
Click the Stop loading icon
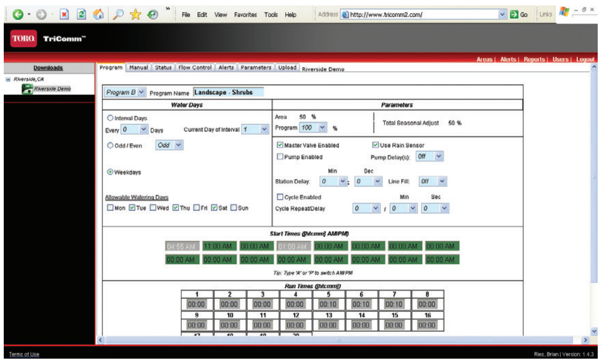click(64, 14)
